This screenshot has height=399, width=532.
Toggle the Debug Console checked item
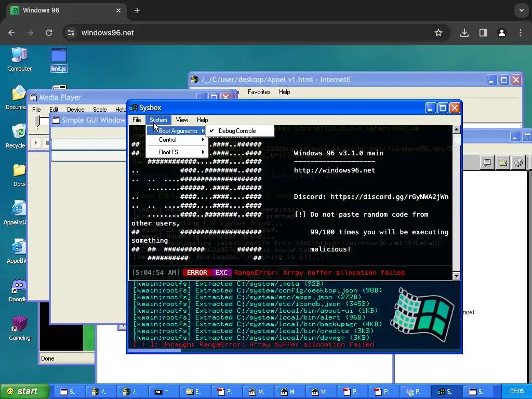[240, 130]
